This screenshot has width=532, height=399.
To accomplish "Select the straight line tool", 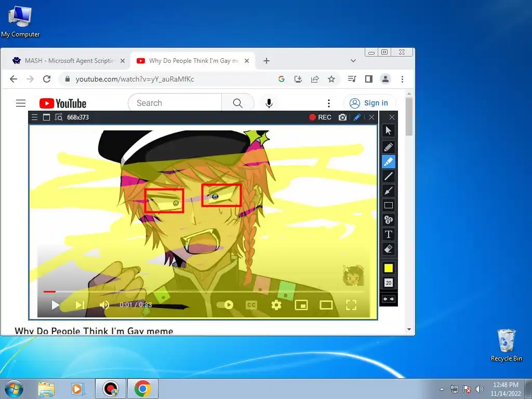I will [389, 176].
